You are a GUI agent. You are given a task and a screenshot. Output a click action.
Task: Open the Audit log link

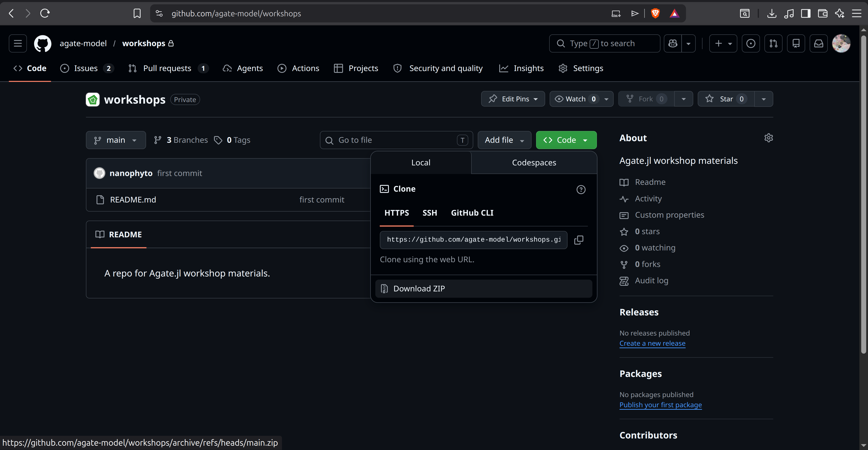[644, 281]
